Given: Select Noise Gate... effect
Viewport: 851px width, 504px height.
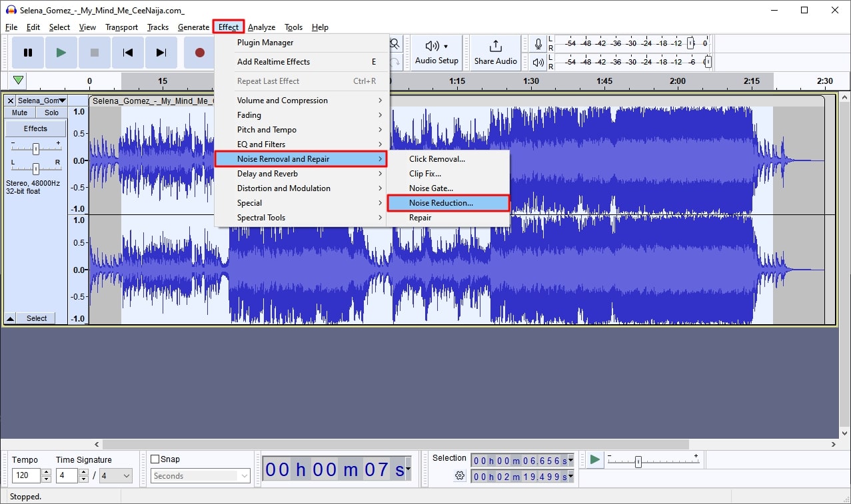Looking at the screenshot, I should [448, 188].
